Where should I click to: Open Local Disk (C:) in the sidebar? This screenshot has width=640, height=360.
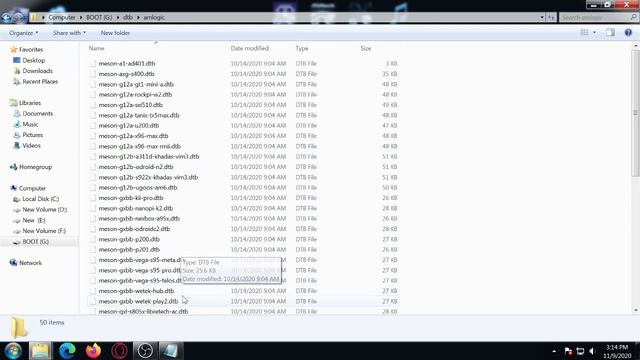(40, 199)
